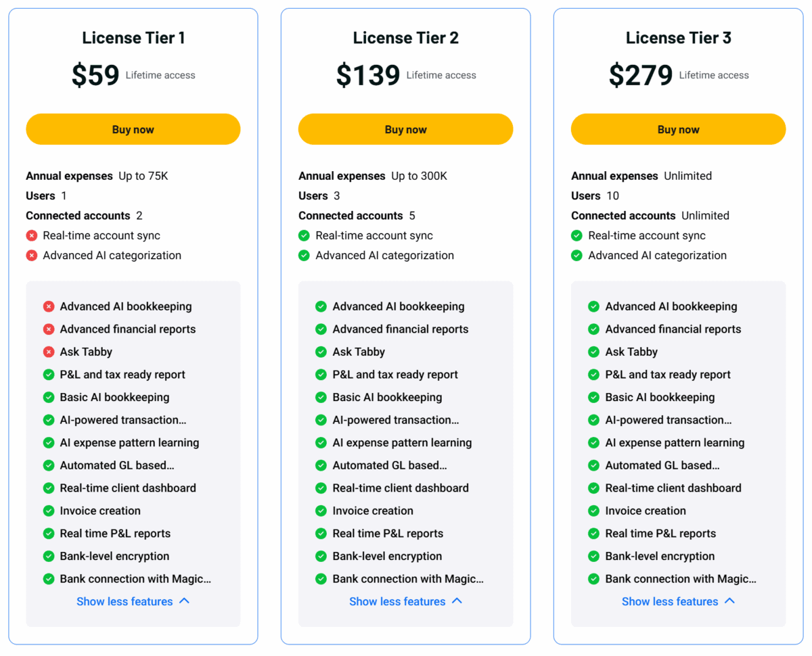Click the Tier 2 Show less features link

[397, 602]
